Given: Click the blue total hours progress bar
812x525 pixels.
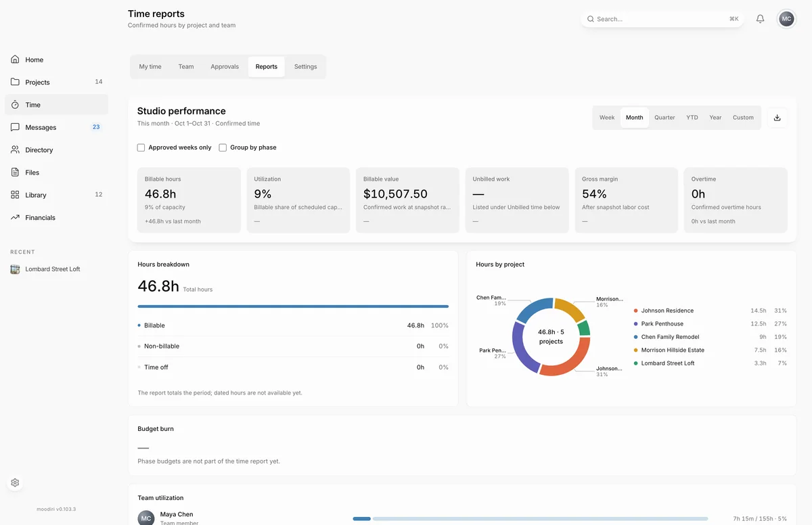Looking at the screenshot, I should click(x=293, y=306).
